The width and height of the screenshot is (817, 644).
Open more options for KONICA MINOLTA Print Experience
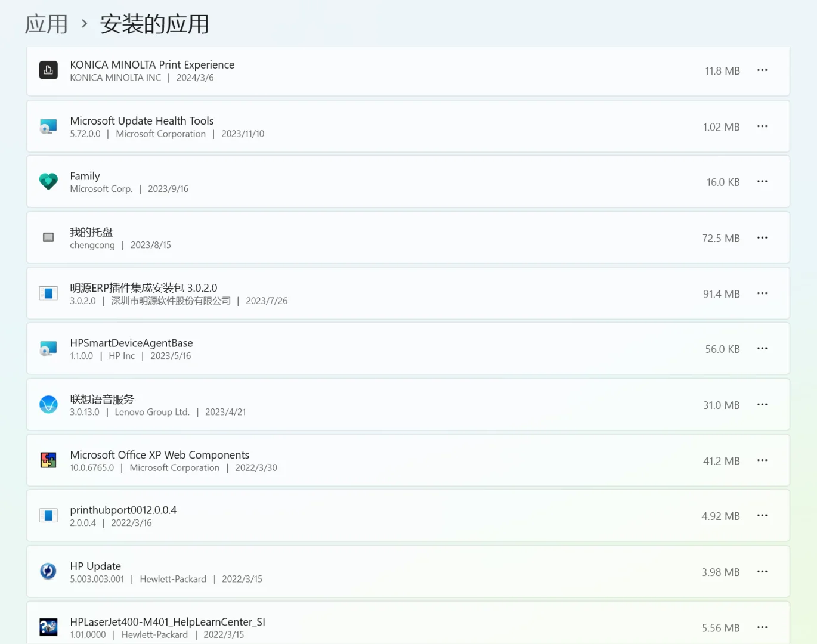(762, 70)
